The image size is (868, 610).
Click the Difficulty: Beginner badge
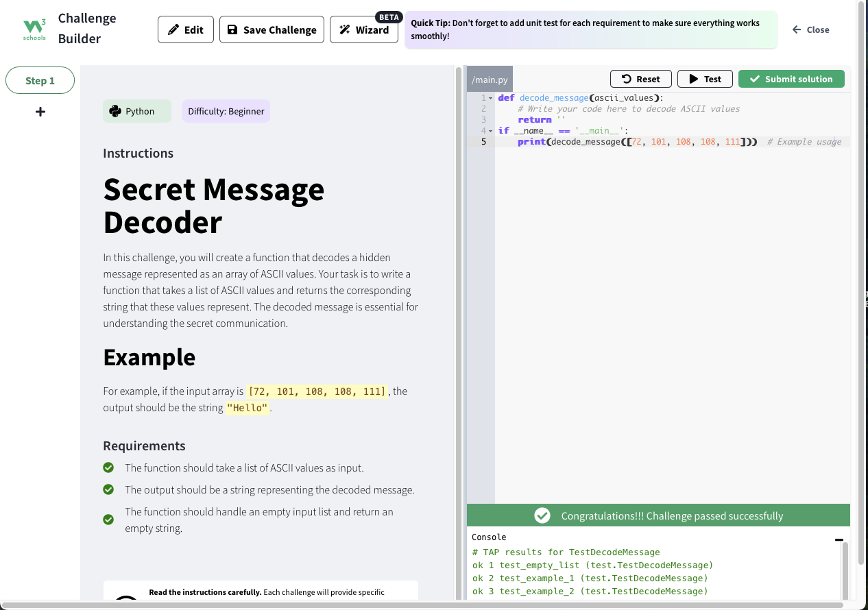(x=226, y=111)
